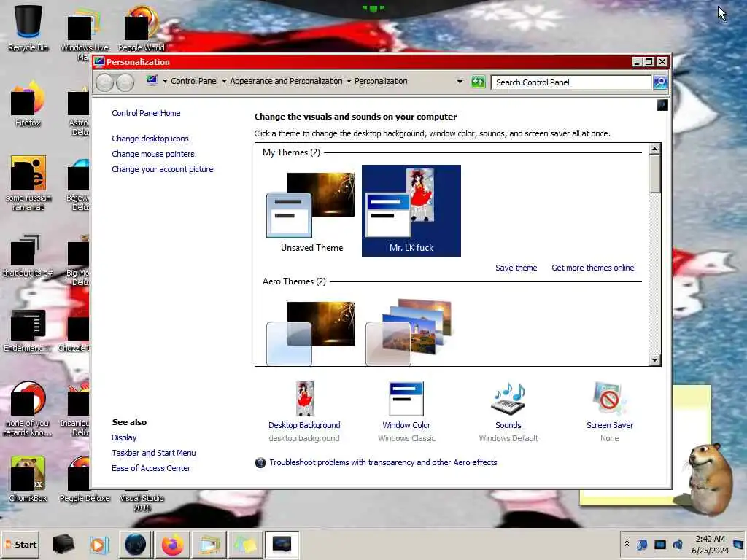The height and width of the screenshot is (560, 747).
Task: Click the Sticky Notes taskbar button
Action: point(245,544)
